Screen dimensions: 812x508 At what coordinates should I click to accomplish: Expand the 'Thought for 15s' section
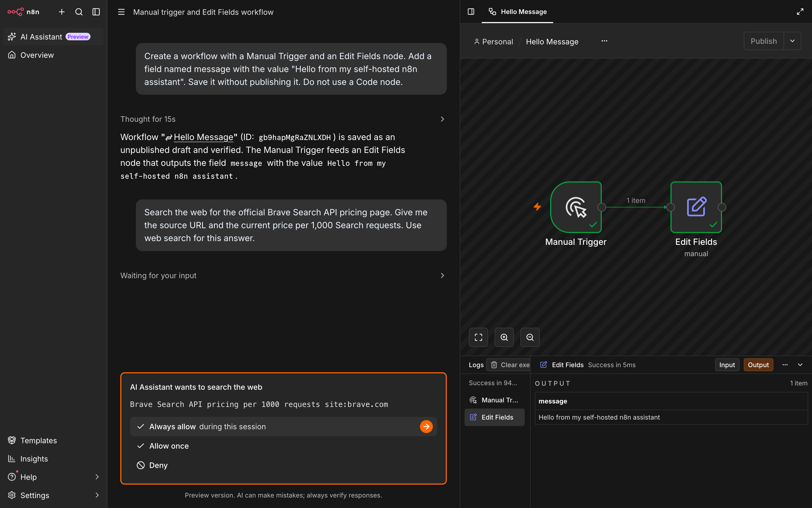(283, 119)
